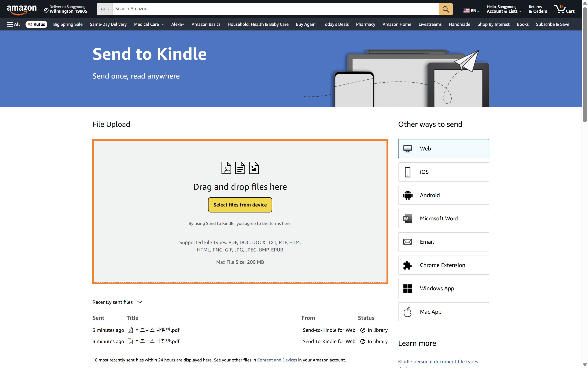Open Livestreams nav link
The width and height of the screenshot is (588, 368).
(430, 24)
